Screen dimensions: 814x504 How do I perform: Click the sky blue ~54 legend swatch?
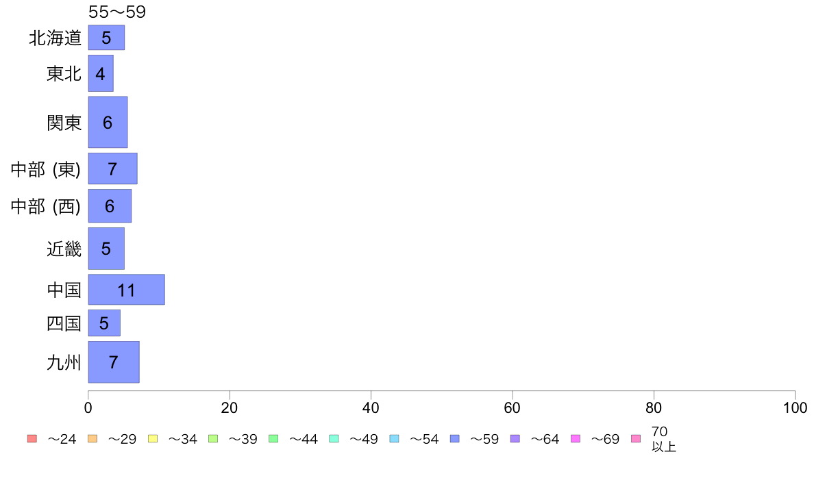(x=394, y=438)
